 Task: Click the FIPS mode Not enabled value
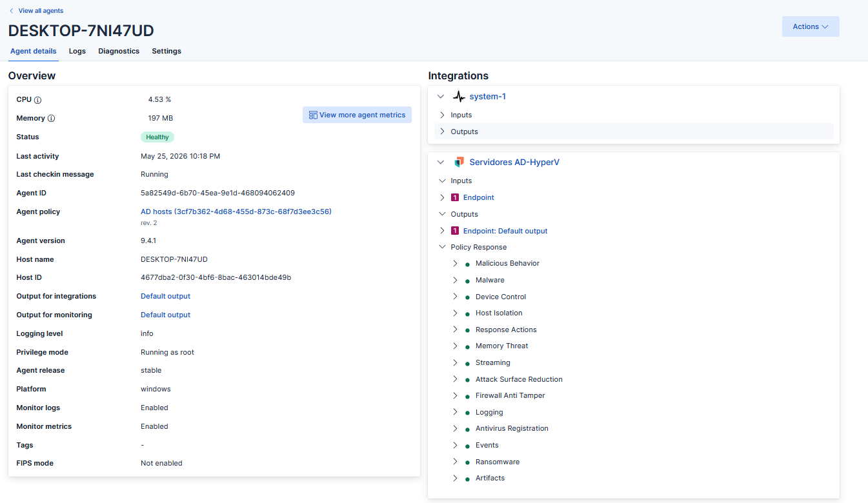point(162,464)
